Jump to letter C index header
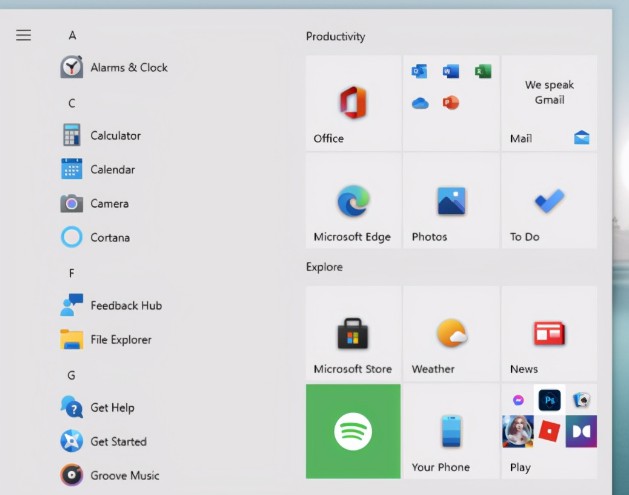The height and width of the screenshot is (495, 629). point(72,103)
